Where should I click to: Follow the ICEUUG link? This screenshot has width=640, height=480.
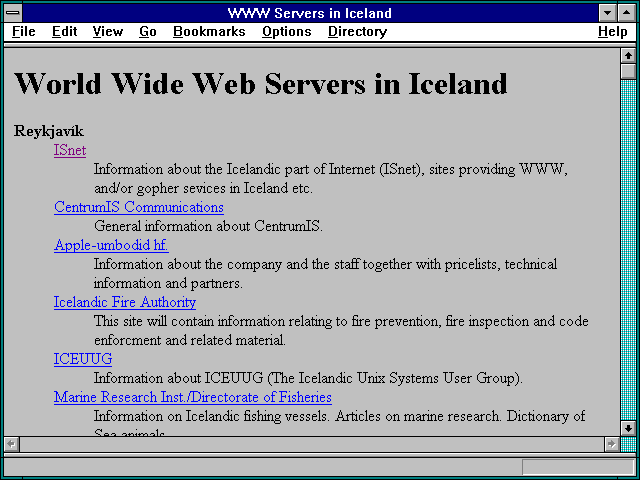point(83,359)
